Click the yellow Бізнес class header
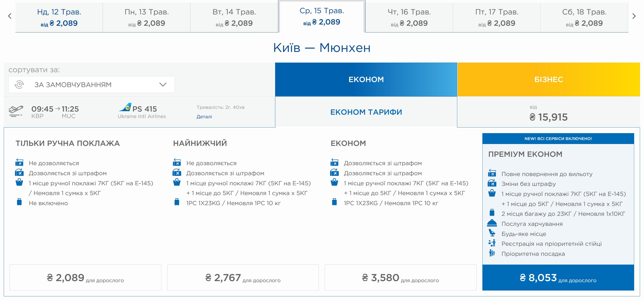 (549, 80)
